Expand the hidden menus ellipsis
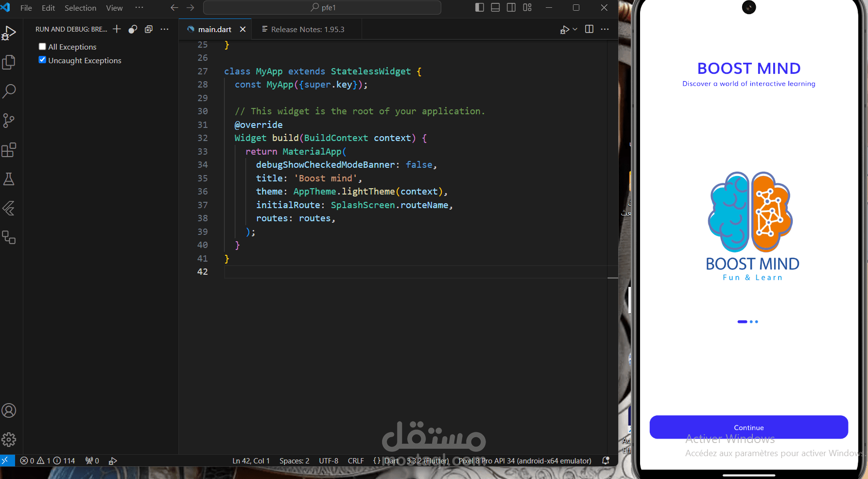The image size is (868, 479). click(139, 7)
